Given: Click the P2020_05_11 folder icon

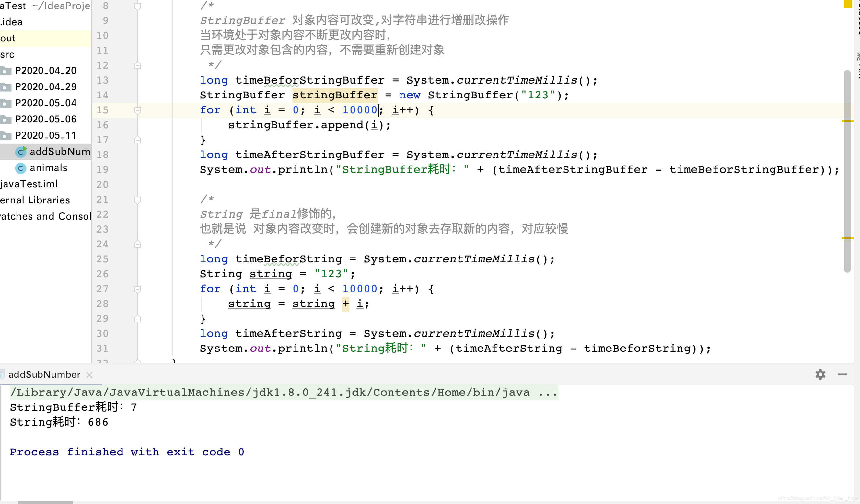Looking at the screenshot, I should click(x=6, y=136).
